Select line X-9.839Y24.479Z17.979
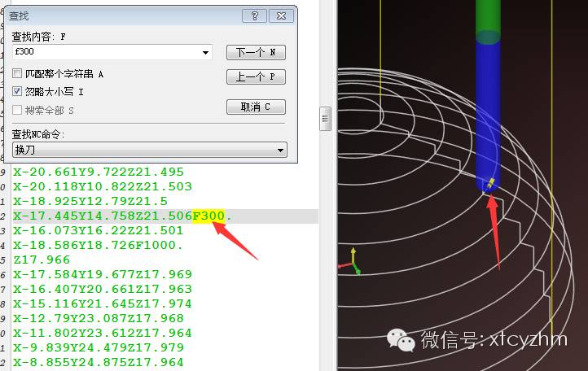This screenshot has width=588, height=371. [99, 347]
